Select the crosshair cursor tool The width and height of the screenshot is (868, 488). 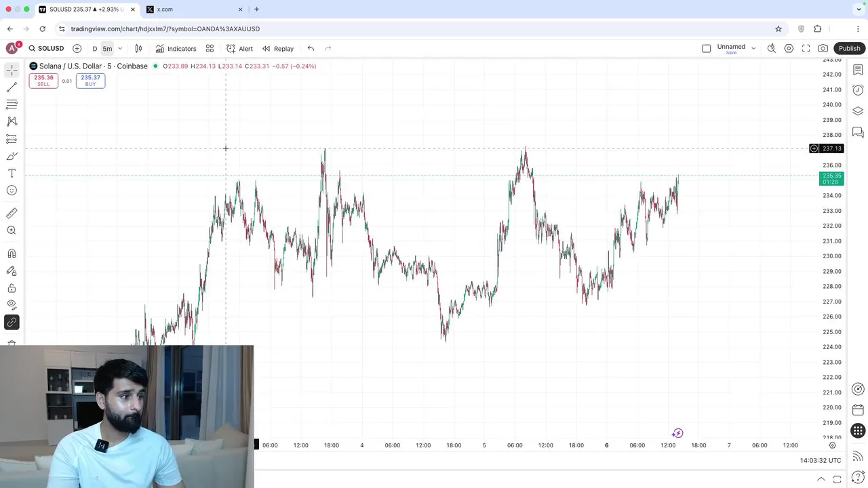pyautogui.click(x=12, y=70)
